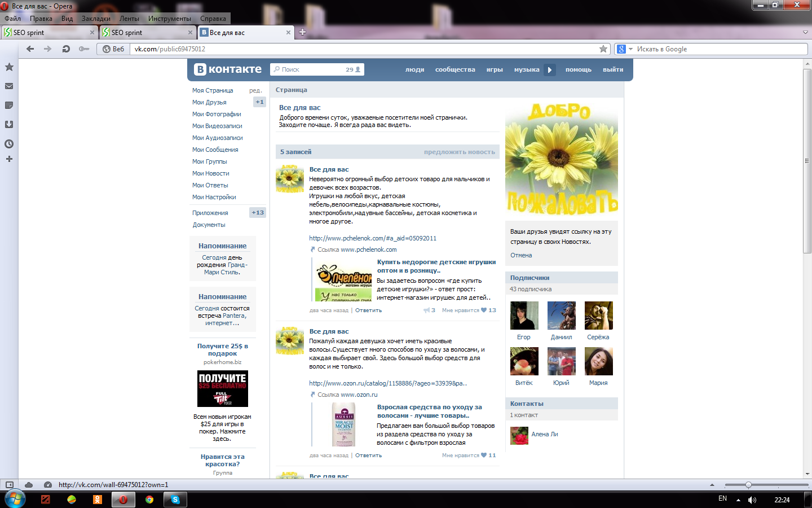This screenshot has height=508, width=812.
Task: Show hidden tray icons arrow
Action: tap(738, 500)
